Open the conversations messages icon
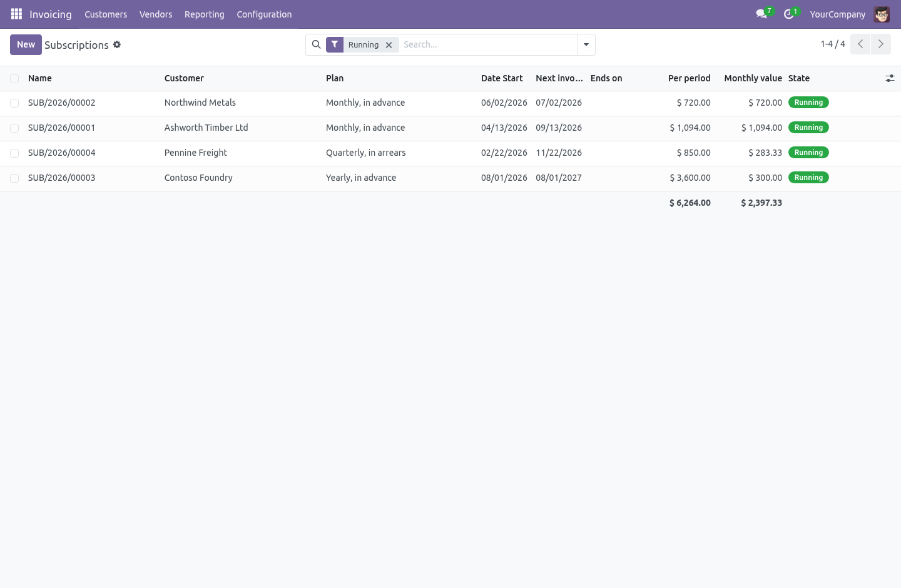Image resolution: width=901 pixels, height=588 pixels. pyautogui.click(x=761, y=14)
